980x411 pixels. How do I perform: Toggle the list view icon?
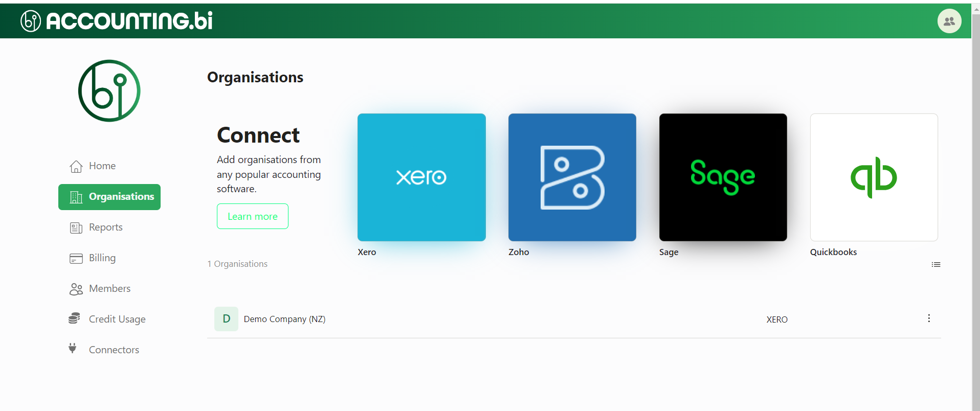point(936,264)
